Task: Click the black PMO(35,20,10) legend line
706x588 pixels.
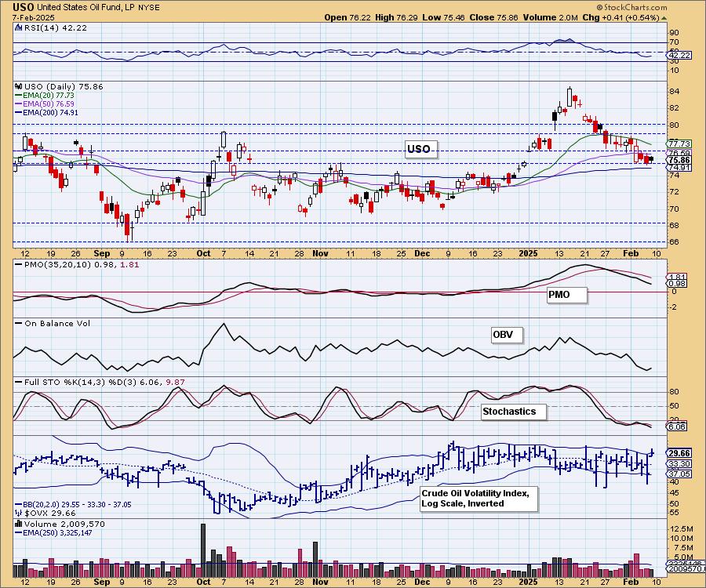Action: pyautogui.click(x=19, y=264)
